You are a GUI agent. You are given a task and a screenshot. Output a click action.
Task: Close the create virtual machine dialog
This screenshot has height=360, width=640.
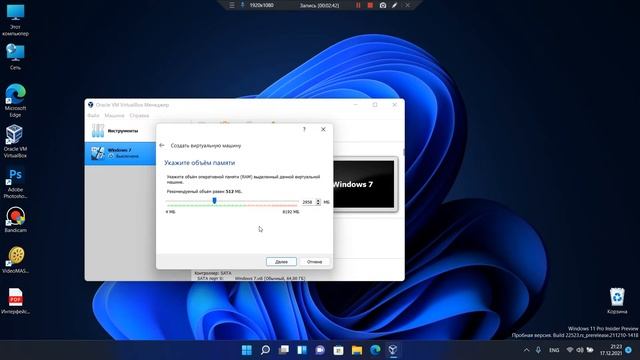point(323,129)
